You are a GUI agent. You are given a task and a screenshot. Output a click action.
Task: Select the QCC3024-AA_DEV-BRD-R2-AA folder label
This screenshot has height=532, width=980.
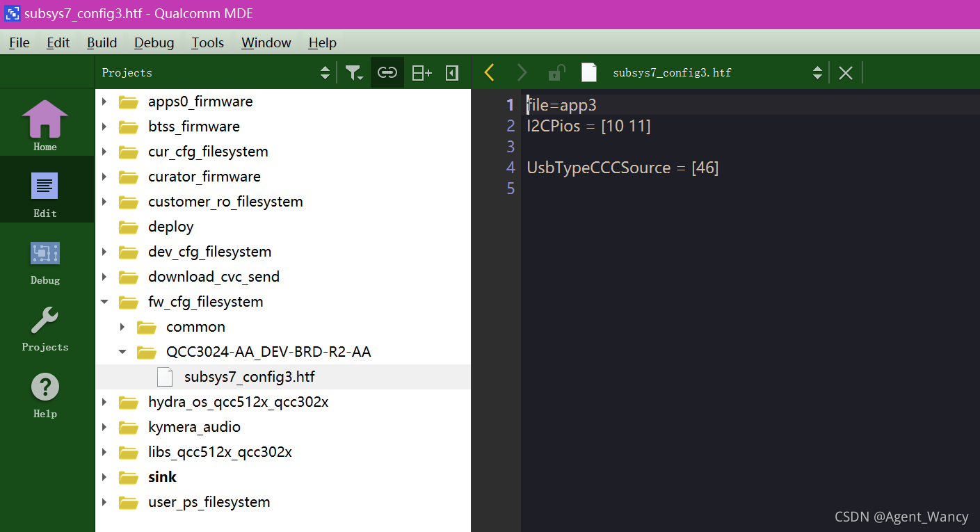pyautogui.click(x=268, y=352)
